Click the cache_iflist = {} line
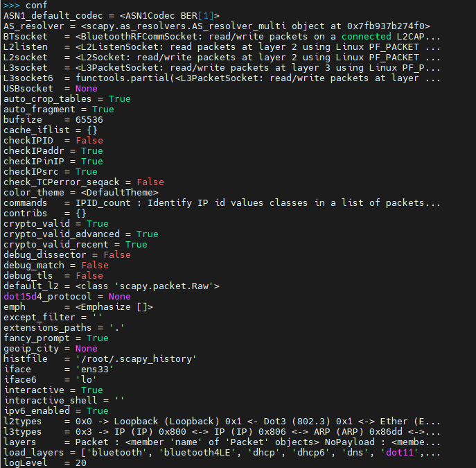 [x=51, y=130]
